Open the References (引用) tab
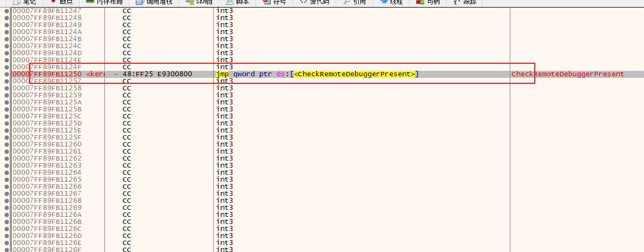The image size is (644, 252). pyautogui.click(x=358, y=2)
